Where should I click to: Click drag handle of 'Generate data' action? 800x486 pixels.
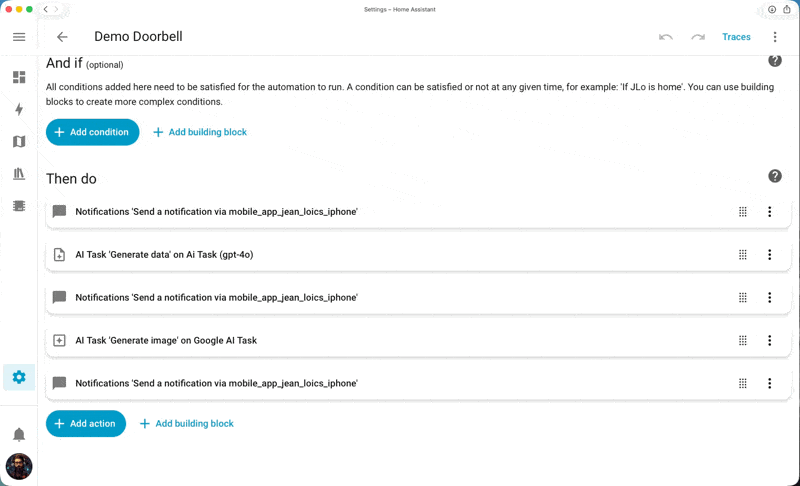(743, 255)
